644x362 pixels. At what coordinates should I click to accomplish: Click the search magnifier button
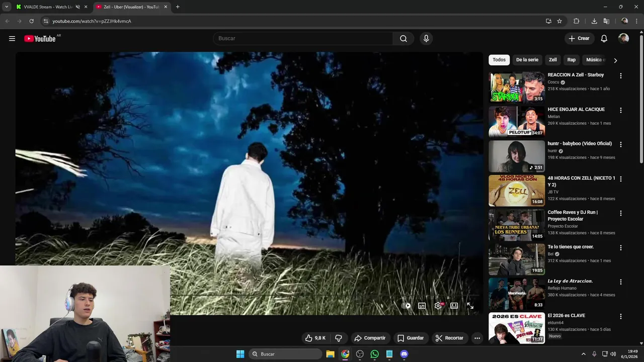[404, 39]
